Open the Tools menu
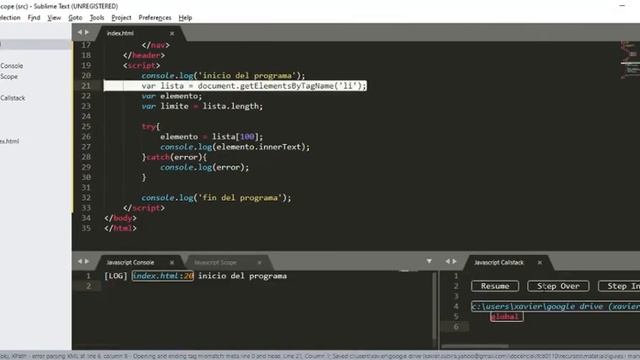The height and width of the screenshot is (360, 640). (x=97, y=18)
